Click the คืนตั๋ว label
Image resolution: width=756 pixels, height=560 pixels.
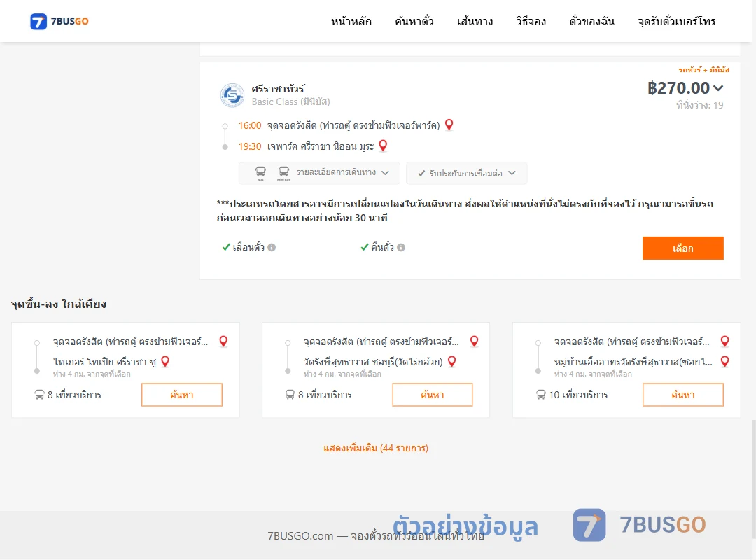tap(382, 247)
